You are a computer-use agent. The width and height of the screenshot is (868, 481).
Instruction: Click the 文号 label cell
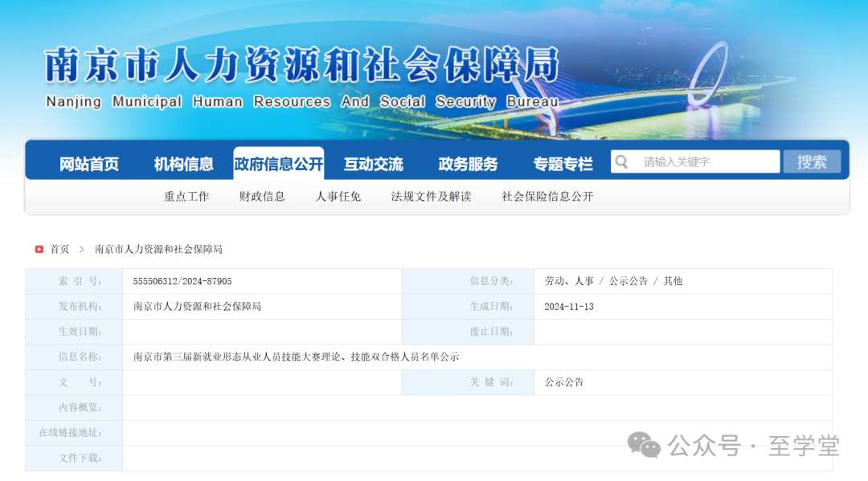pyautogui.click(x=74, y=382)
